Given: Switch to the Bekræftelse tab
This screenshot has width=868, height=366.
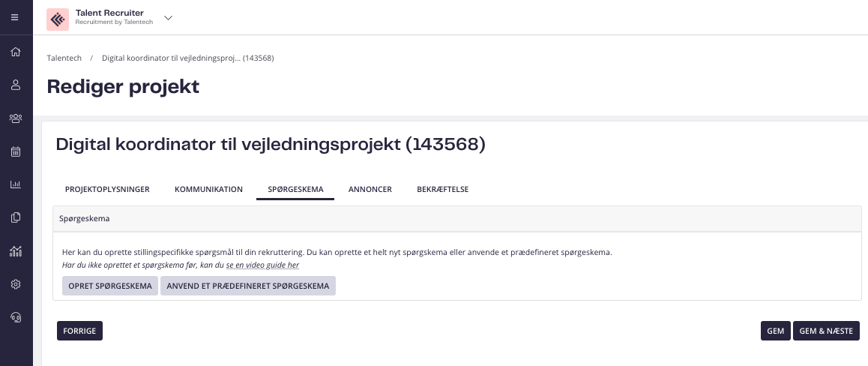Looking at the screenshot, I should [443, 189].
